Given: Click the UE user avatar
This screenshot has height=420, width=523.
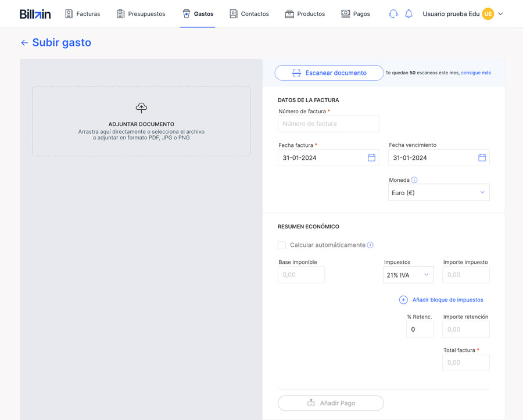Looking at the screenshot, I should point(488,14).
